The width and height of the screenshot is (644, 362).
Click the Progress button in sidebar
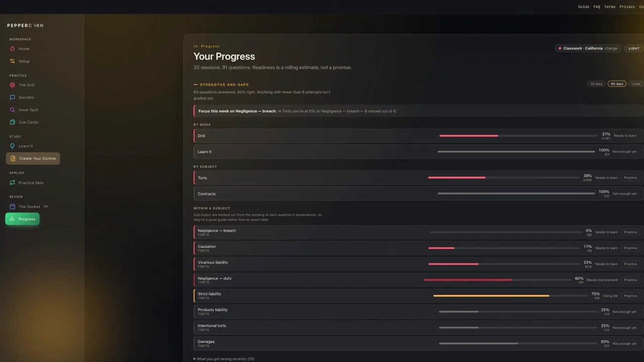click(x=22, y=219)
